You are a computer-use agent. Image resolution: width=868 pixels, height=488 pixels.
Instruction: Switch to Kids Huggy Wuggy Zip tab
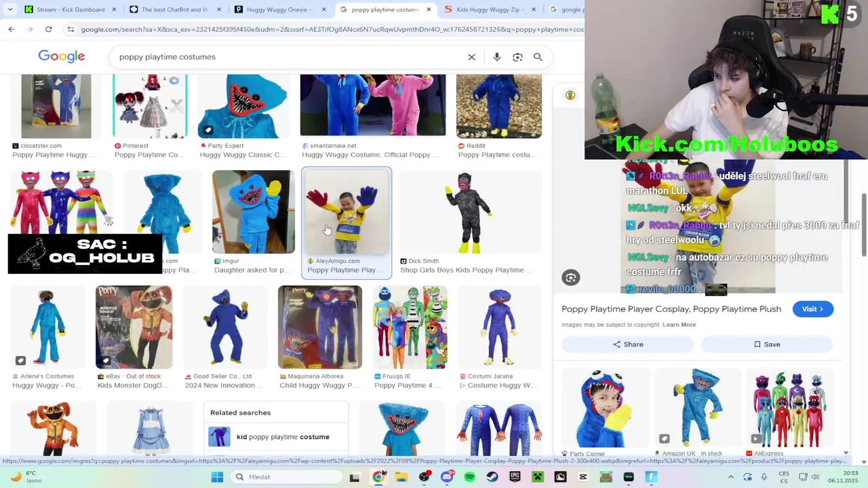point(488,9)
